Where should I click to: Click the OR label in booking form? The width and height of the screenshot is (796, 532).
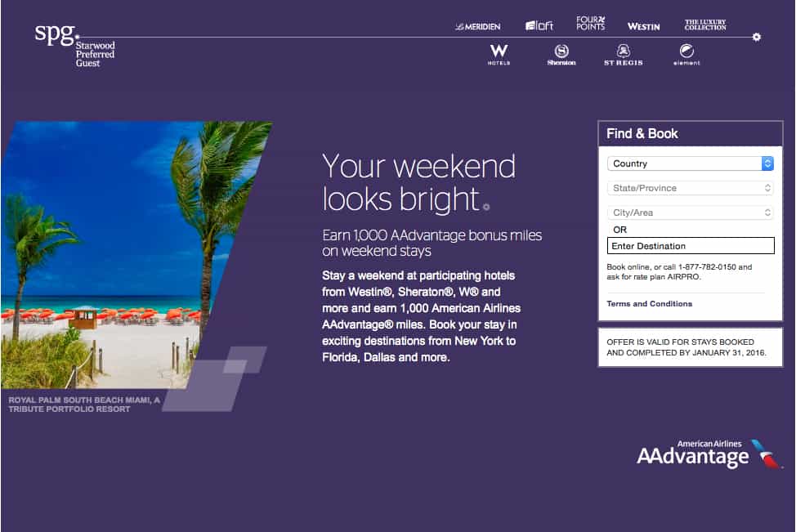tap(619, 230)
